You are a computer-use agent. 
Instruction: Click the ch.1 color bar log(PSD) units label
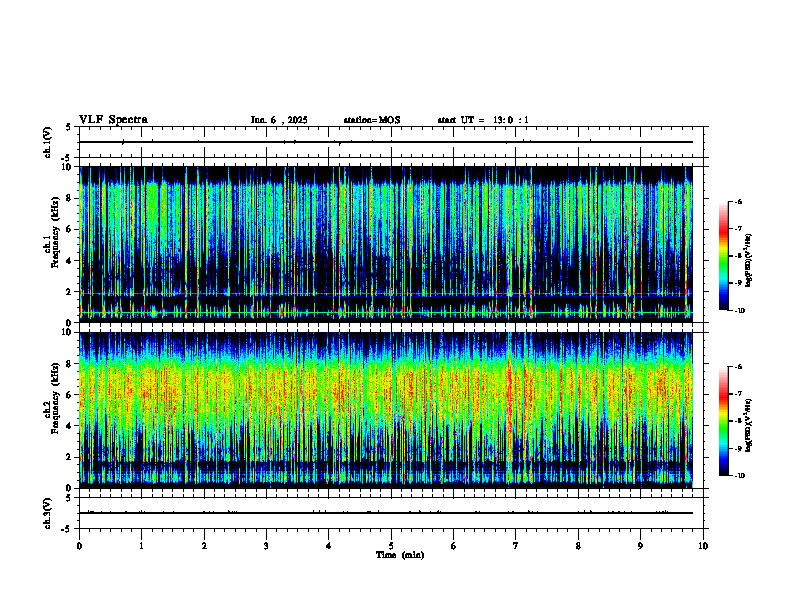pyautogui.click(x=749, y=260)
